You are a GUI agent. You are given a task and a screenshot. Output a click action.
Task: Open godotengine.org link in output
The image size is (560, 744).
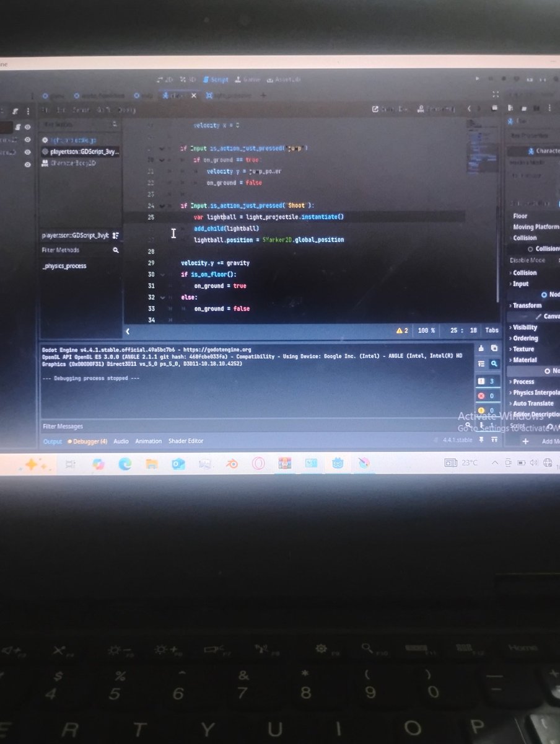[217, 350]
